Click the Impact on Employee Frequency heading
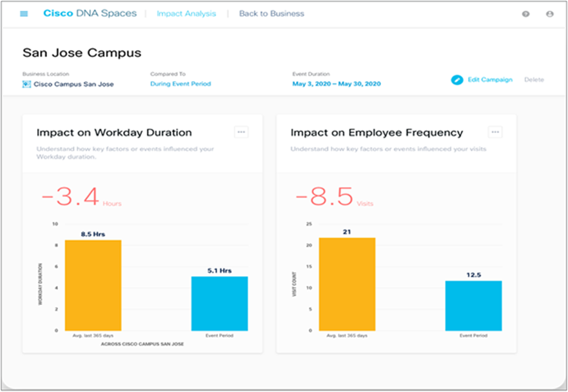 click(x=377, y=133)
